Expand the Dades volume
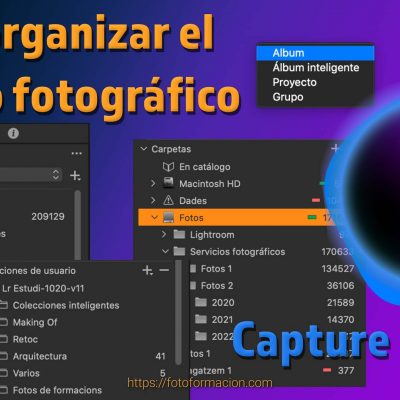 tap(153, 200)
